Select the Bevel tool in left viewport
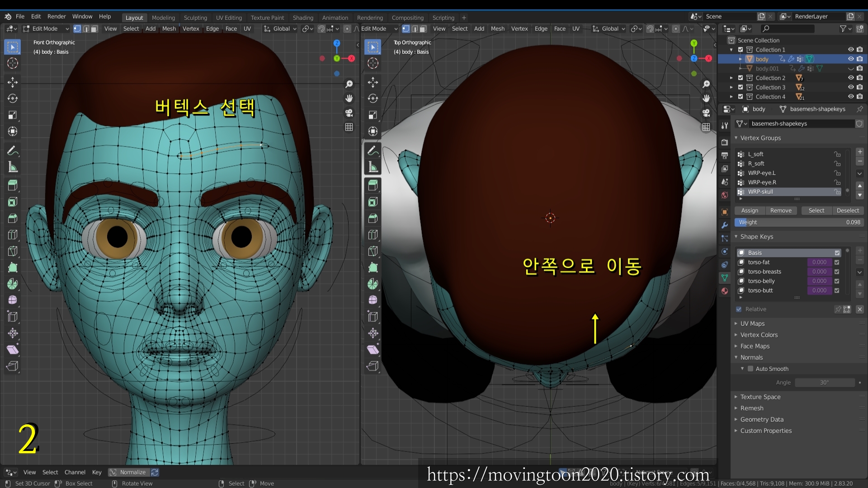The height and width of the screenshot is (488, 868). (13, 218)
